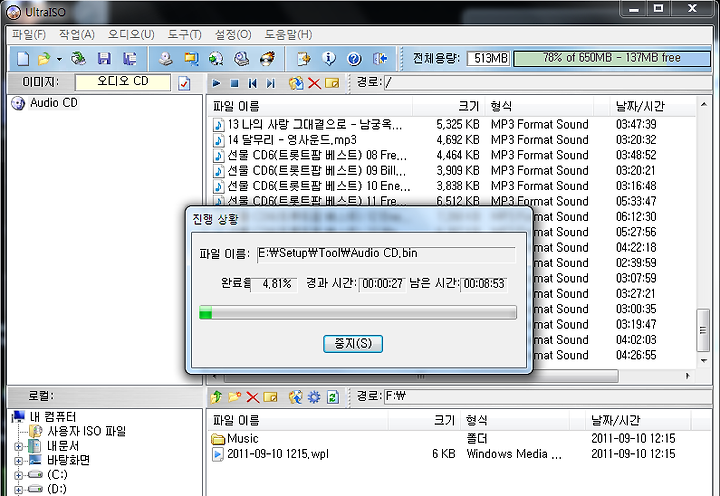Viewport: 720px width, 496px height.
Task: Click the Exit door icon in toolbar
Action: [x=380, y=59]
